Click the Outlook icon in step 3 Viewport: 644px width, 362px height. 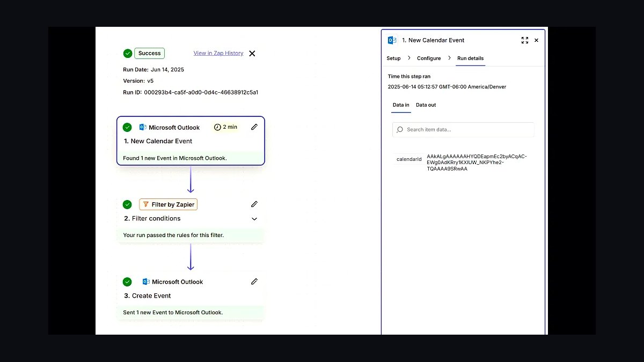[146, 282]
